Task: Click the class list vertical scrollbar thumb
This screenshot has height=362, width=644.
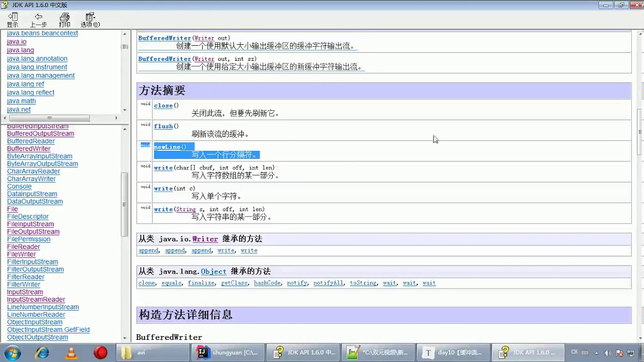Action: pyautogui.click(x=125, y=205)
